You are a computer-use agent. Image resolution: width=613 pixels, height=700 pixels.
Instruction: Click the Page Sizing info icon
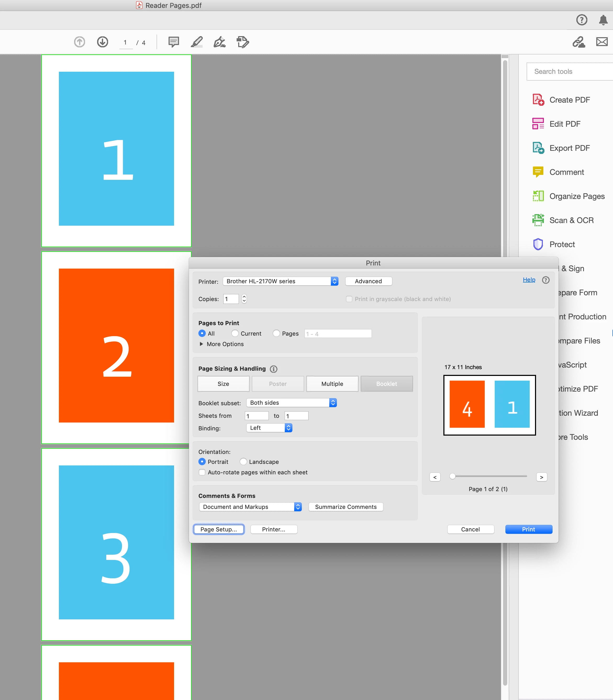click(x=273, y=369)
